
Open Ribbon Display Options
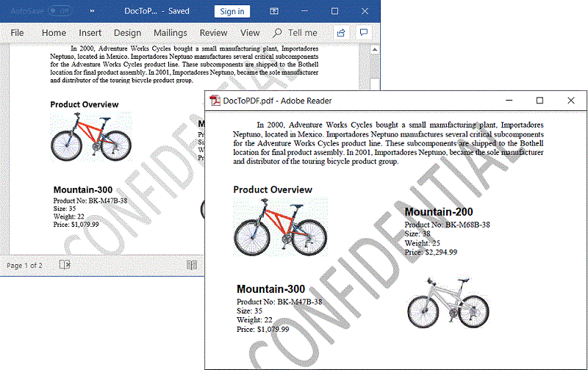[274, 11]
